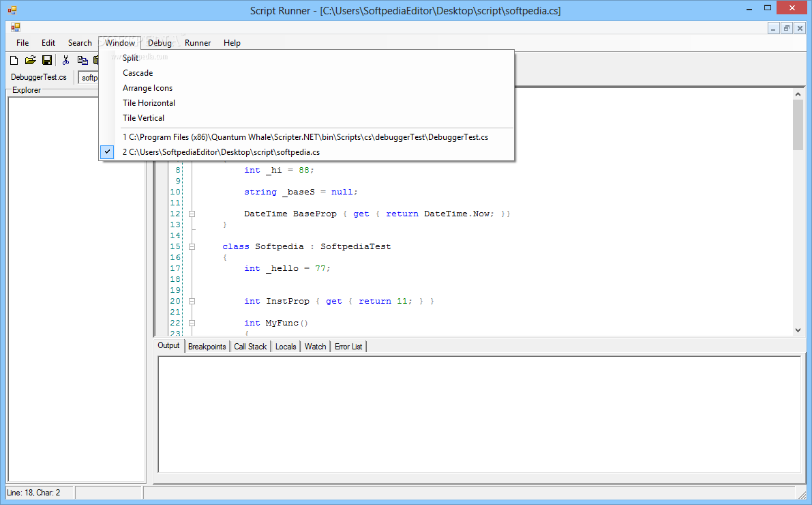Click code line 'int _hello = 77;'
Screen dimensions: 812x505
(x=288, y=268)
